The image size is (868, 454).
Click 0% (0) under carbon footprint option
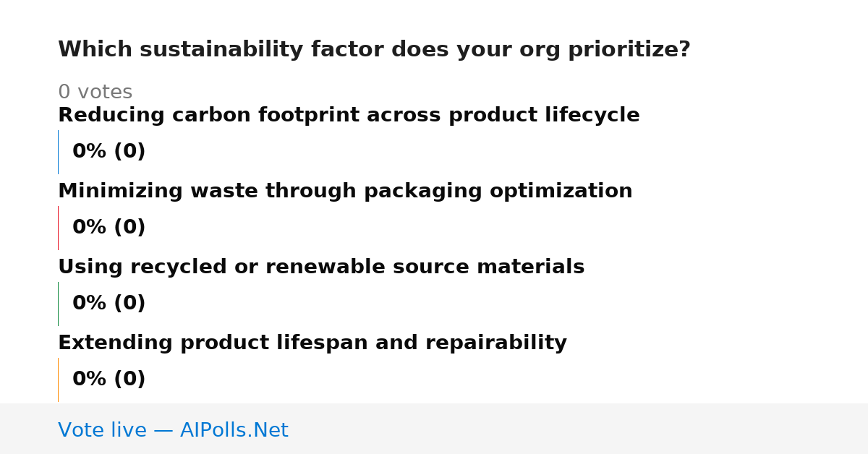109,152
